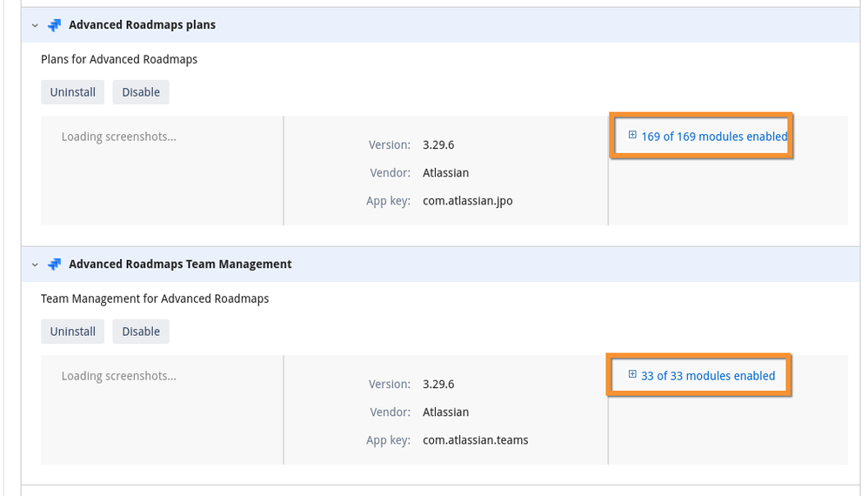Viewport: 868px width, 496px height.
Task: Click the com.atlassian.teams app key text
Action: click(476, 440)
